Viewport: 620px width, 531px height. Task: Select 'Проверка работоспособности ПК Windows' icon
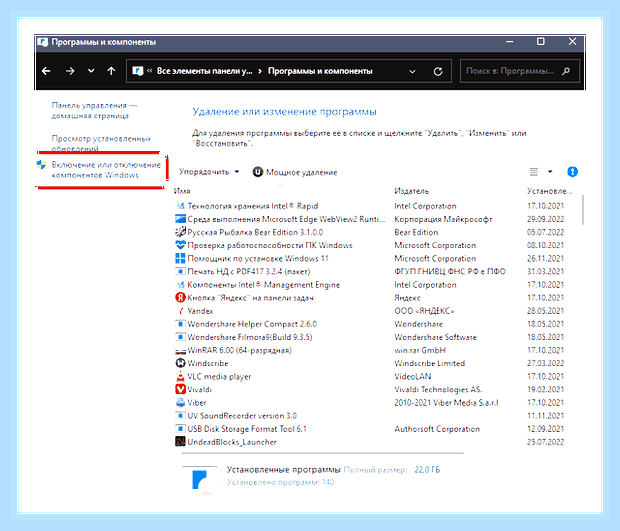click(x=180, y=245)
